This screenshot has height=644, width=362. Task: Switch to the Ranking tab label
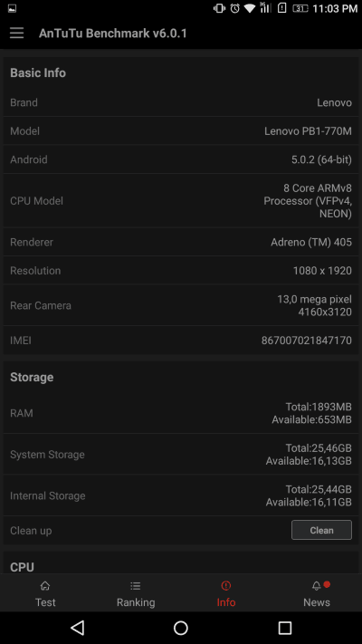coord(136,602)
